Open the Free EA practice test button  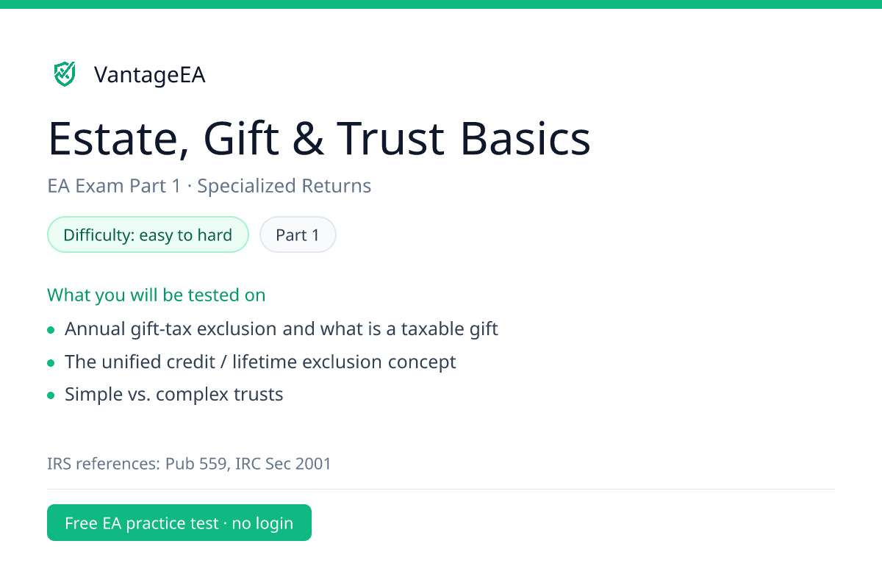point(179,523)
